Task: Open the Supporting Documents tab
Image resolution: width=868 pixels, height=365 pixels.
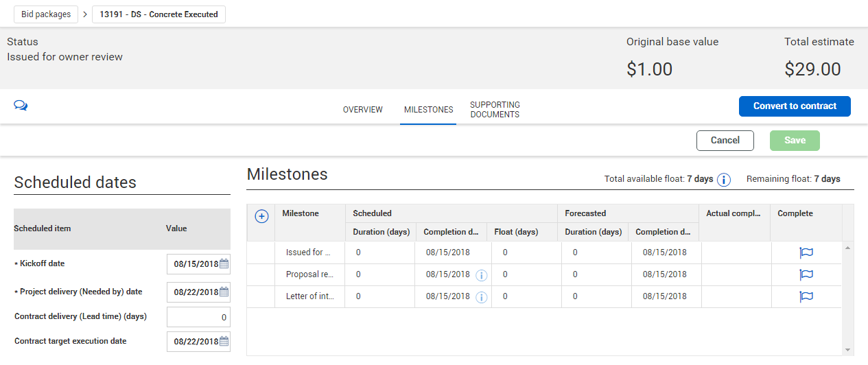Action: (x=495, y=110)
